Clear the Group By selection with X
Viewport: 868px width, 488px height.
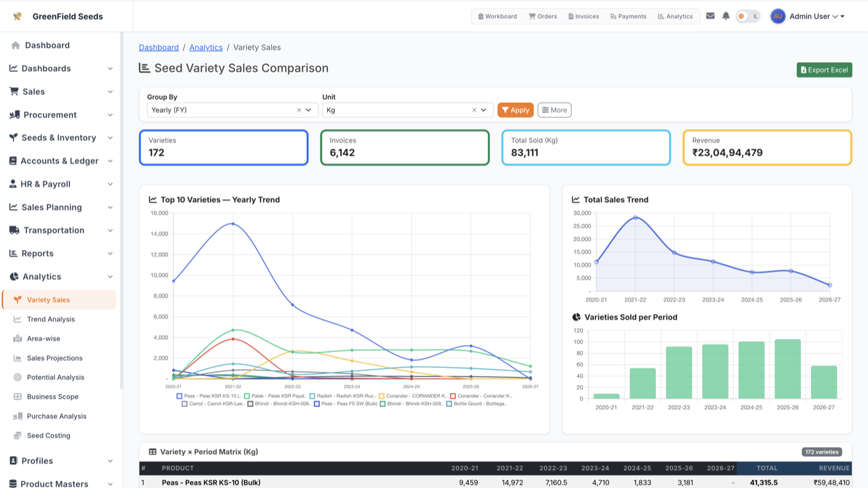[x=299, y=110]
